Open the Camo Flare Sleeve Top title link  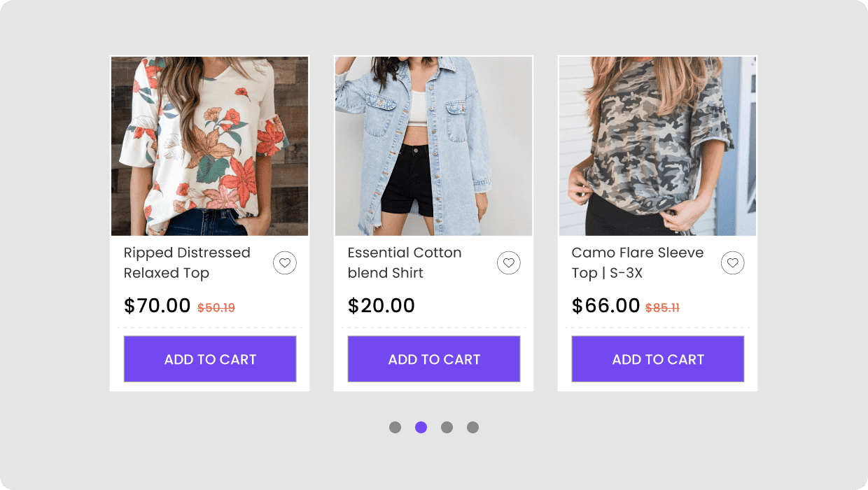point(637,262)
